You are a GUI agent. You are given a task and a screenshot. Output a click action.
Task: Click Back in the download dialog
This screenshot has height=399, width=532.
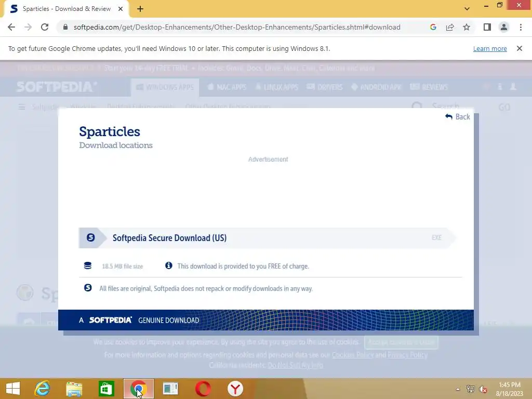pyautogui.click(x=458, y=117)
